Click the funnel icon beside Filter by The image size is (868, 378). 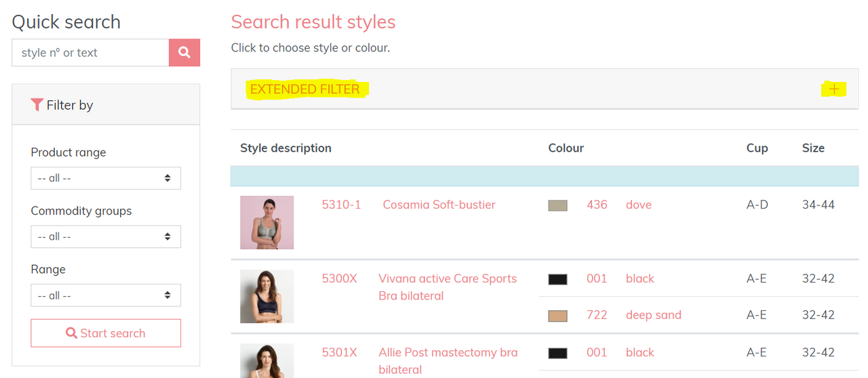point(37,104)
